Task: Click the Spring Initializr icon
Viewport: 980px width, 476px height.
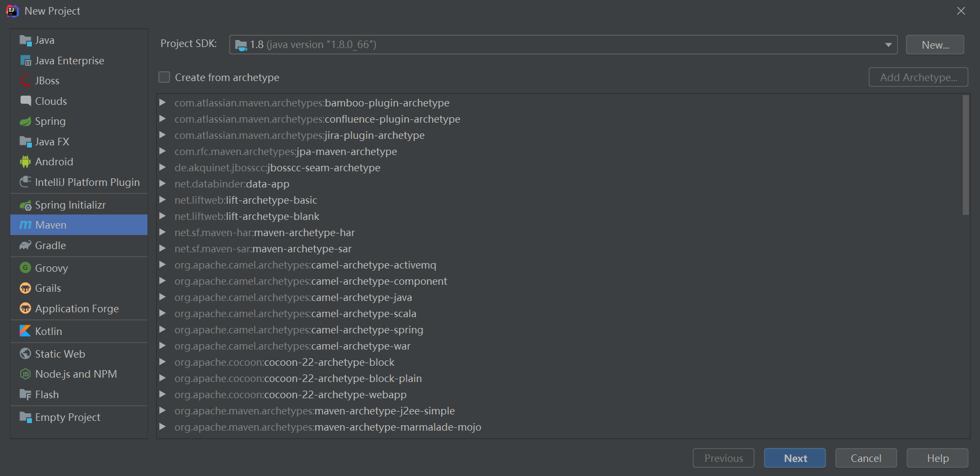Action: click(25, 205)
